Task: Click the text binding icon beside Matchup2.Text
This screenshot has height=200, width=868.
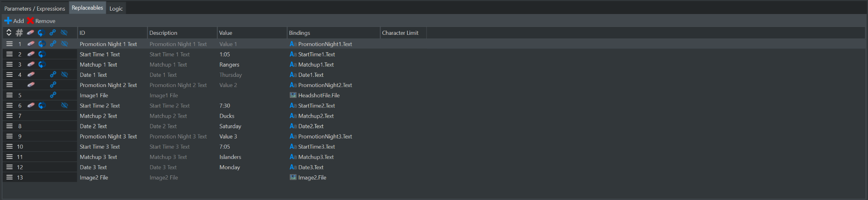Action: pyautogui.click(x=293, y=115)
